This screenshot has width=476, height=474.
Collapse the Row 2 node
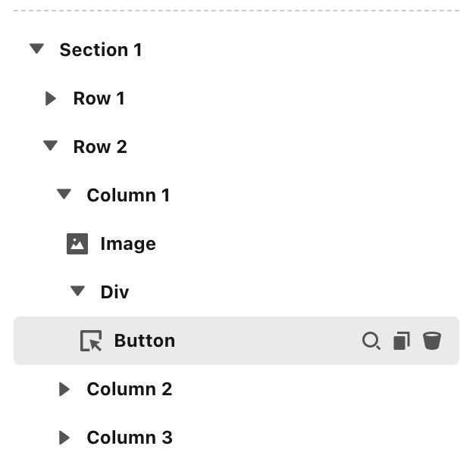(x=51, y=146)
